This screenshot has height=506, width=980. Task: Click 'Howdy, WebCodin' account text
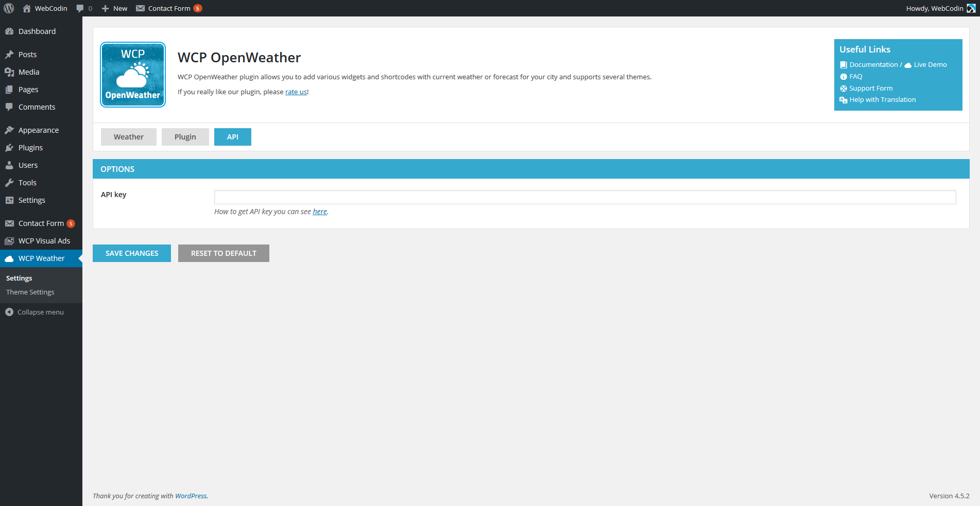point(935,8)
